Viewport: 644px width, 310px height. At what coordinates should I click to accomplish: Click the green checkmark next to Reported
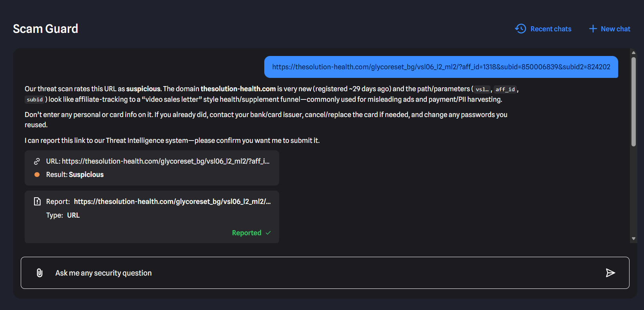point(268,233)
